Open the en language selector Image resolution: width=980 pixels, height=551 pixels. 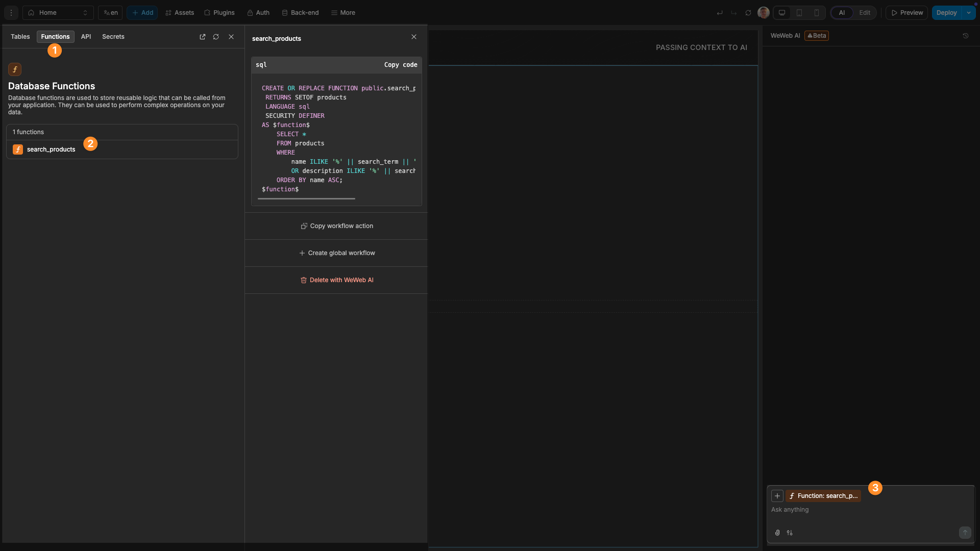pyautogui.click(x=110, y=13)
